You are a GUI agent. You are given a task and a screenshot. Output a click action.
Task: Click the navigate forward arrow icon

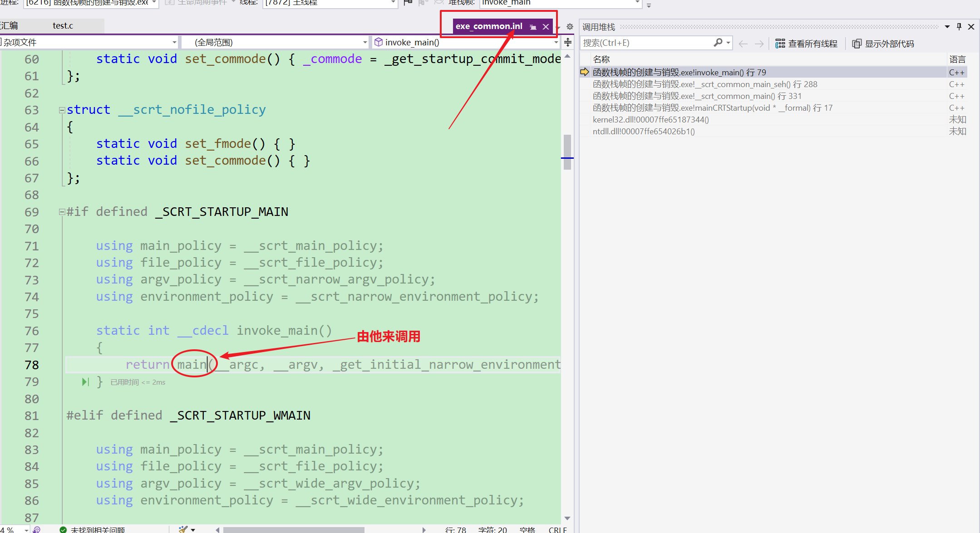(x=758, y=44)
